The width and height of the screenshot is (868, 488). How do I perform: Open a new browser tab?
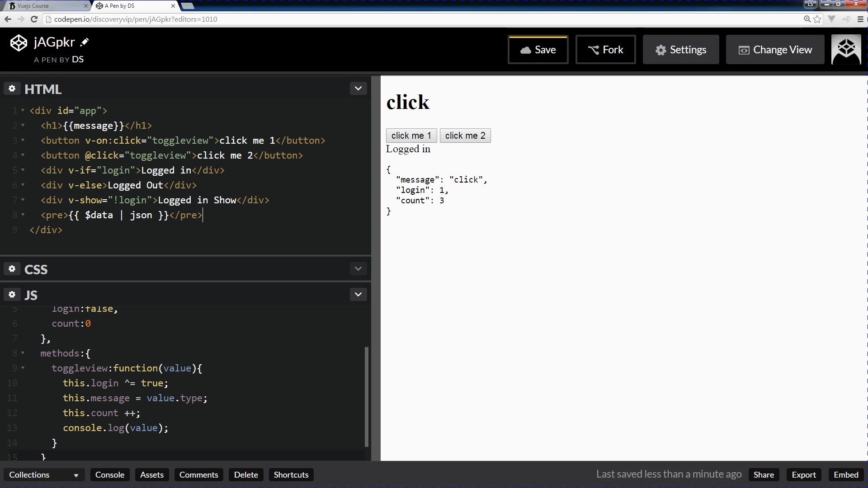point(188,6)
